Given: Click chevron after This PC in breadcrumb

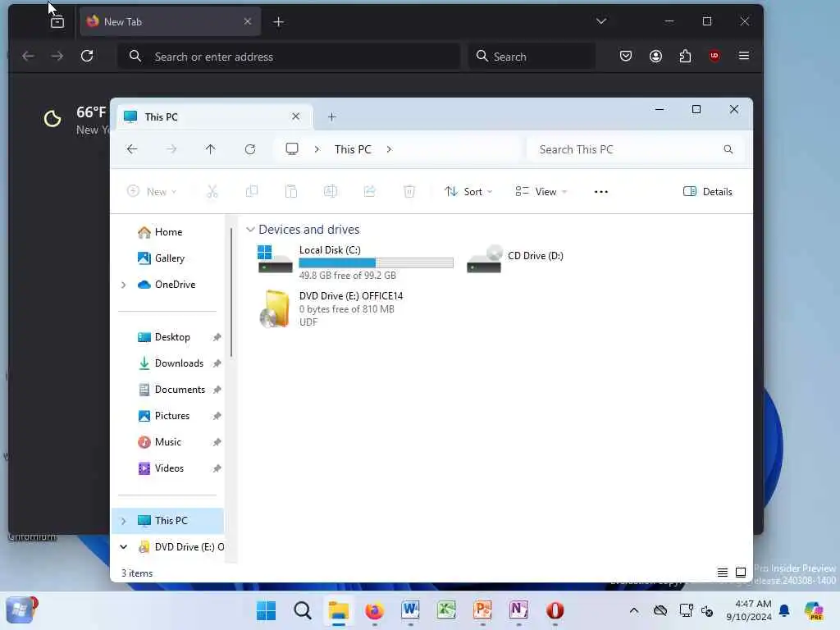Looking at the screenshot, I should tap(389, 149).
